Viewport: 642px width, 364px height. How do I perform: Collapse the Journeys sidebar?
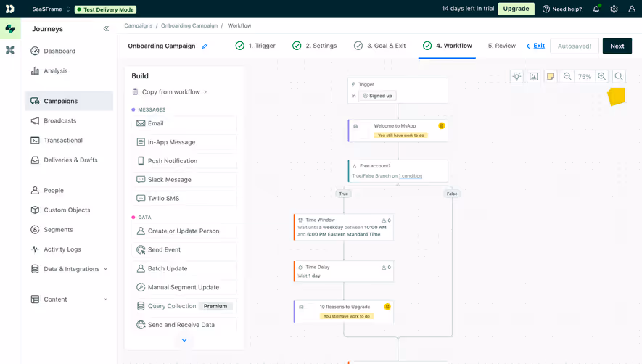[x=106, y=29]
